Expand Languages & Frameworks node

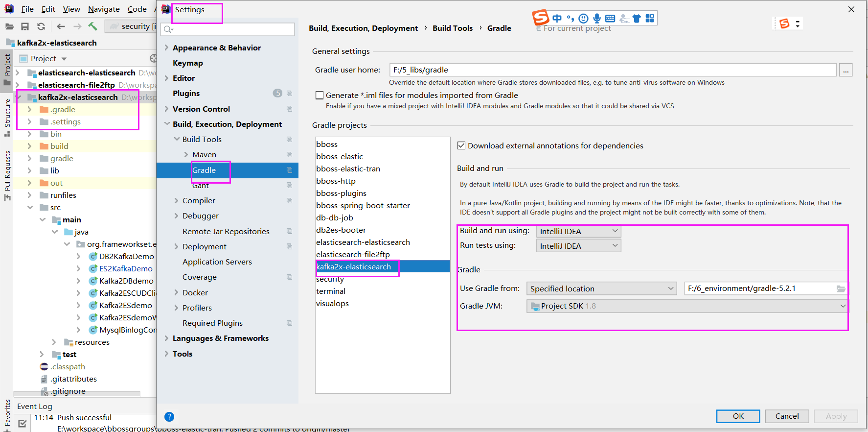click(166, 338)
